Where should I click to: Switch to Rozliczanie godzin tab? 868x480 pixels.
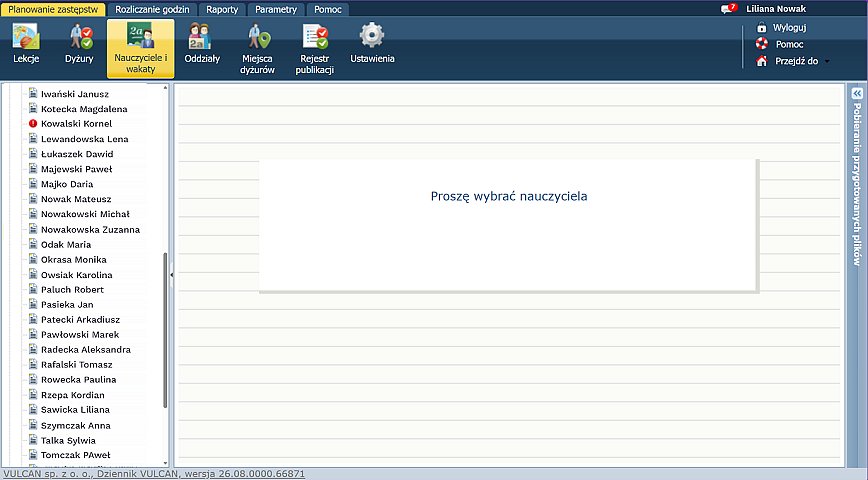[x=152, y=9]
